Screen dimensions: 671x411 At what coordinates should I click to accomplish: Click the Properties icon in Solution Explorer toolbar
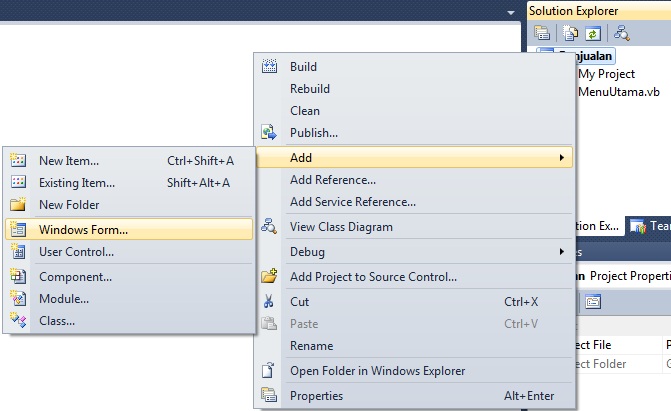541,33
